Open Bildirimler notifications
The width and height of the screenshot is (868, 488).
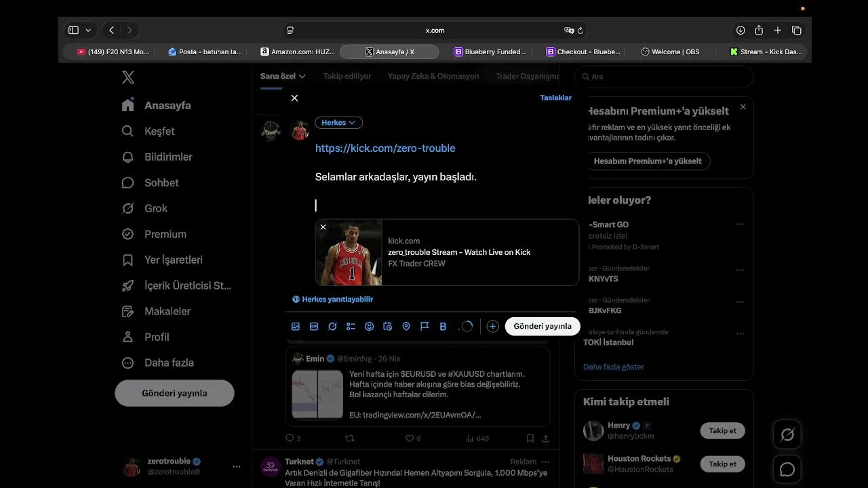(x=158, y=157)
